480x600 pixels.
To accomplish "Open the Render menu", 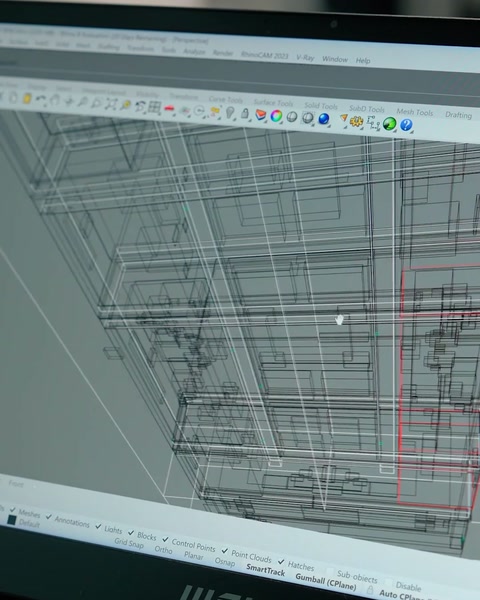I will pyautogui.click(x=223, y=53).
